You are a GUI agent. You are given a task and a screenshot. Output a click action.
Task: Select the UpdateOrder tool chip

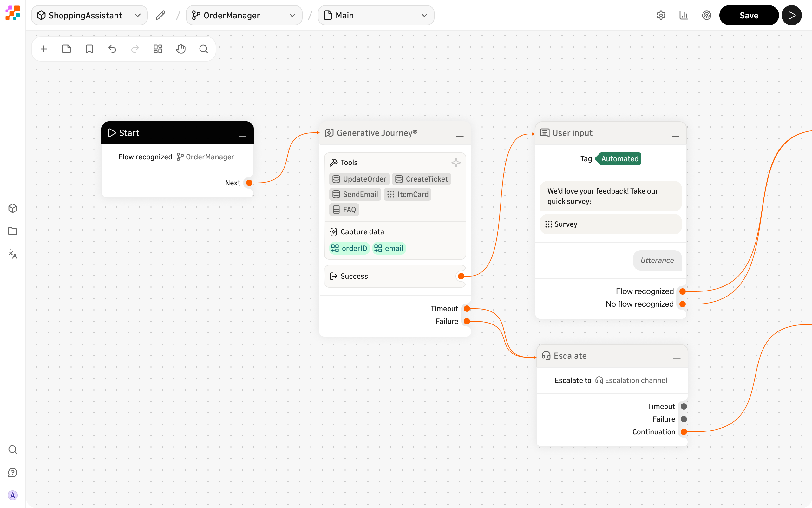[359, 179]
